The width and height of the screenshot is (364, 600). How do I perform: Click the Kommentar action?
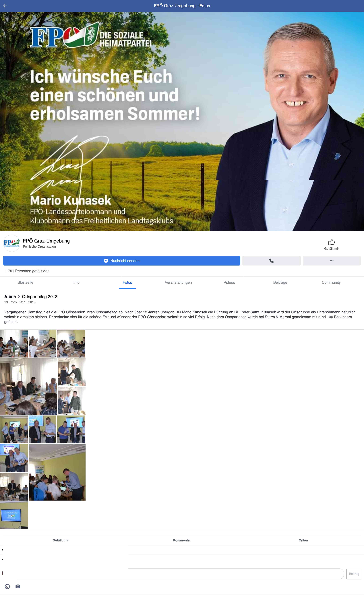[182, 540]
